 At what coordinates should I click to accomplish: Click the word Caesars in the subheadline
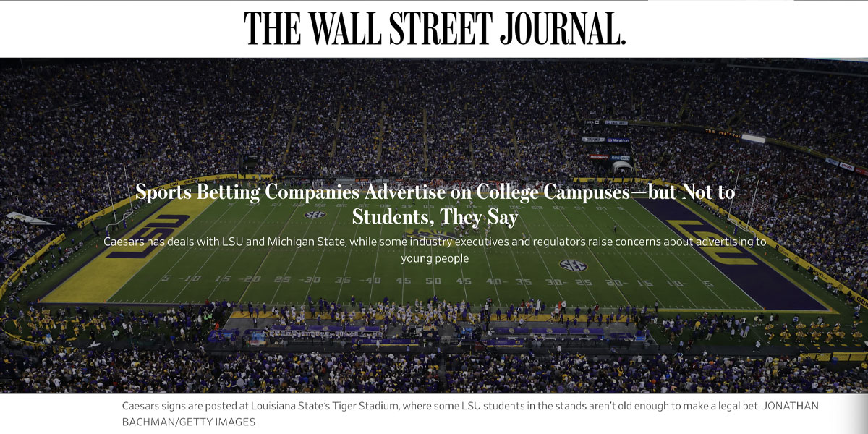click(124, 242)
